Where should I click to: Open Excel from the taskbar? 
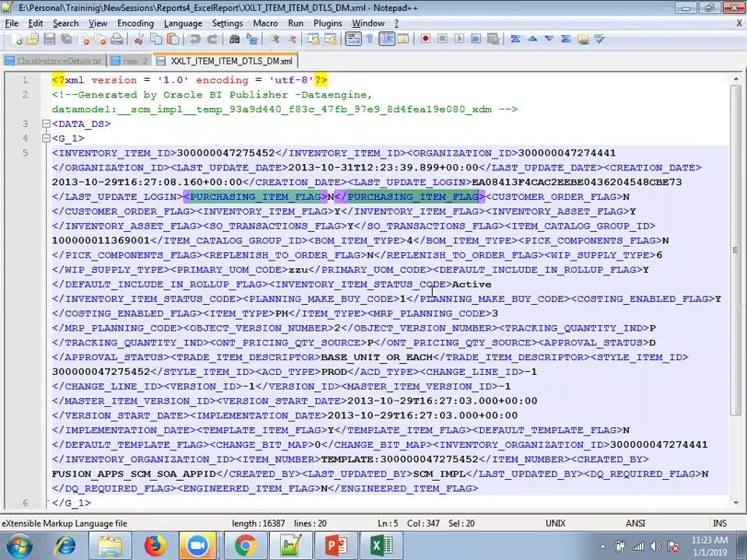381,546
